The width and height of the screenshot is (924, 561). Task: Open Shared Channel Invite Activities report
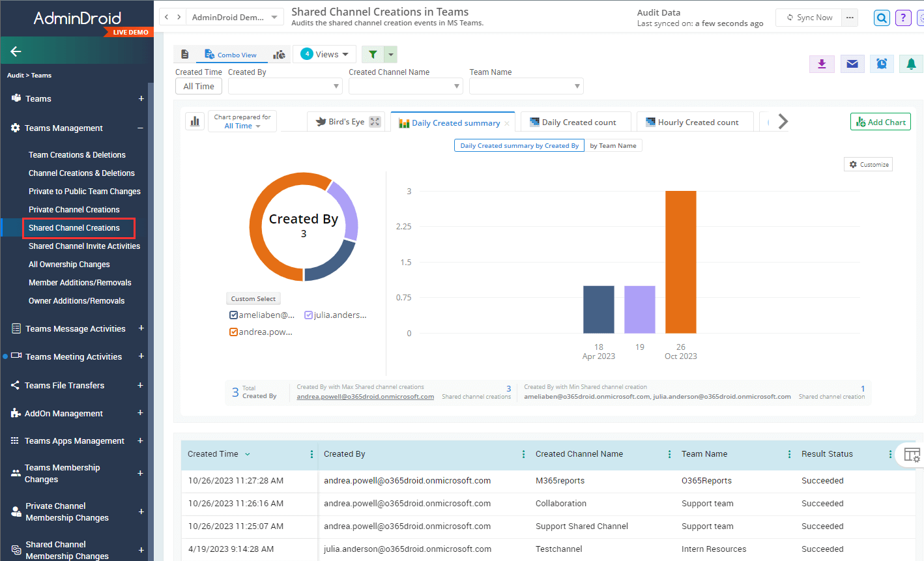(84, 246)
